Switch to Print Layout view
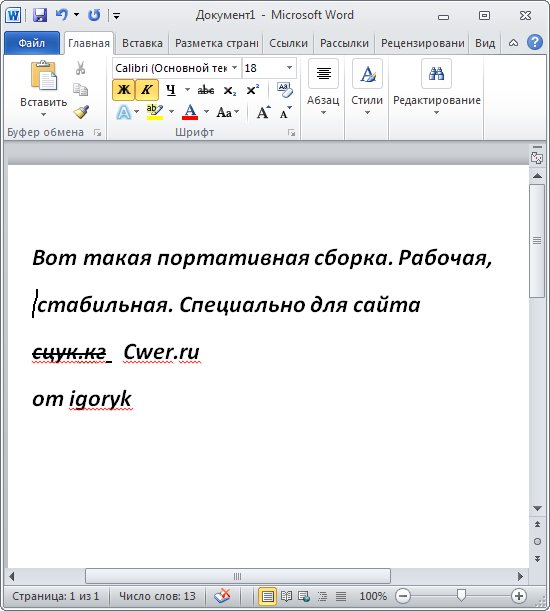This screenshot has width=550, height=611. click(x=267, y=596)
